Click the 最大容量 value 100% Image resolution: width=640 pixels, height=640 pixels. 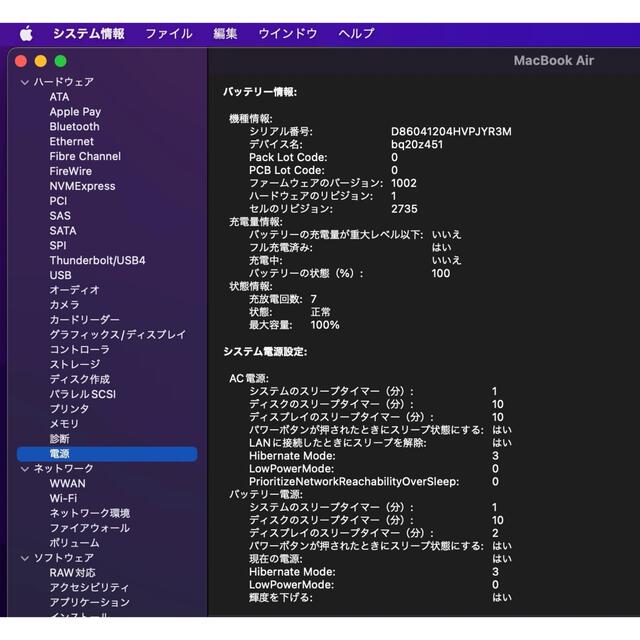325,325
